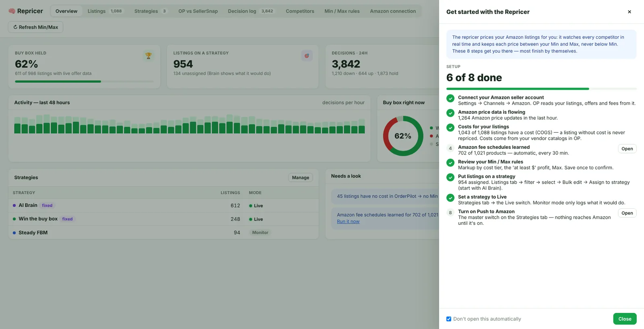The width and height of the screenshot is (644, 329).
Task: Click the target icon on Listings on a Strategy card
Action: [x=307, y=56]
